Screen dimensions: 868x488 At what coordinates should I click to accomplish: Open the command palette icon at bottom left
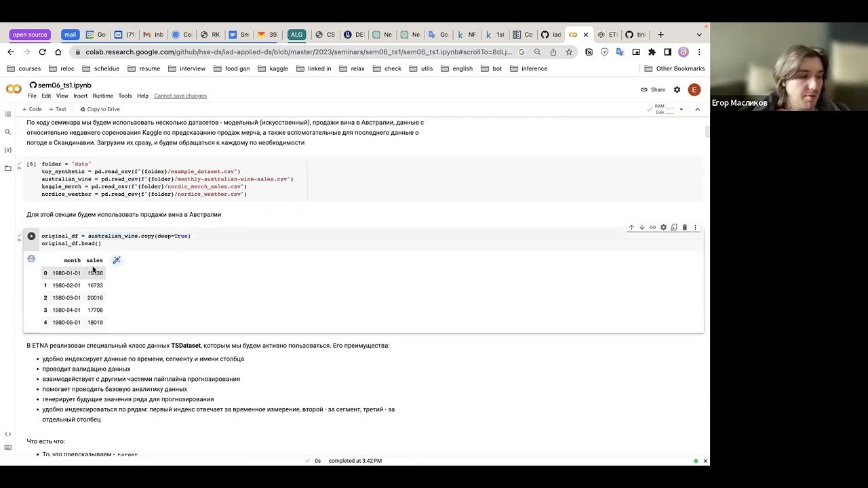pyautogui.click(x=7, y=448)
